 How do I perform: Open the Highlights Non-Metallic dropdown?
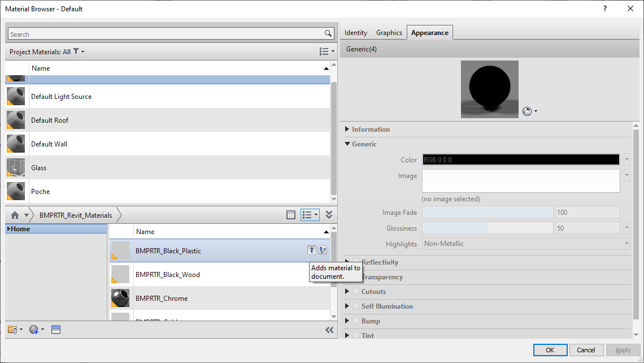tap(526, 243)
